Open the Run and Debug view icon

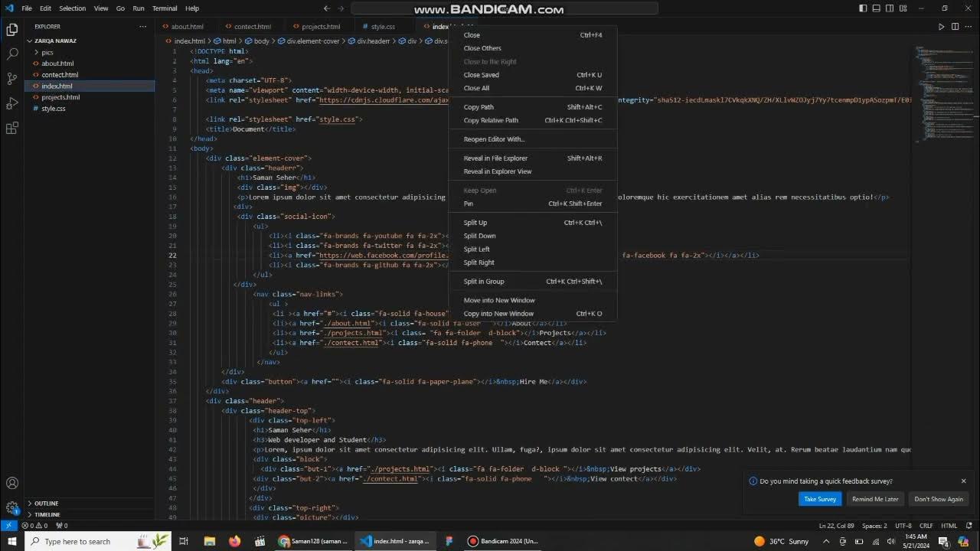point(11,103)
